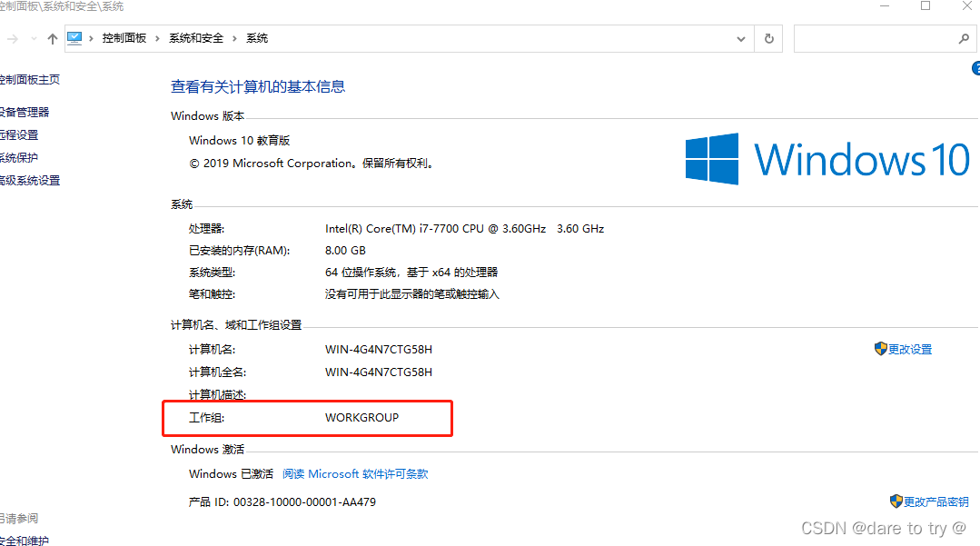Screen dimensions: 980x546
Task: Click the processor Intel Core i7-7700 text
Action: tap(464, 229)
